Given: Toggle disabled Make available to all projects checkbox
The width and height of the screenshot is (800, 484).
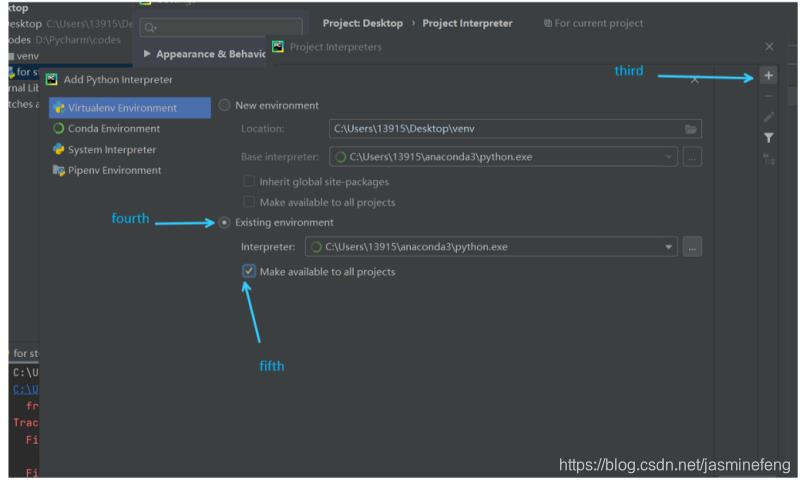Looking at the screenshot, I should (249, 202).
